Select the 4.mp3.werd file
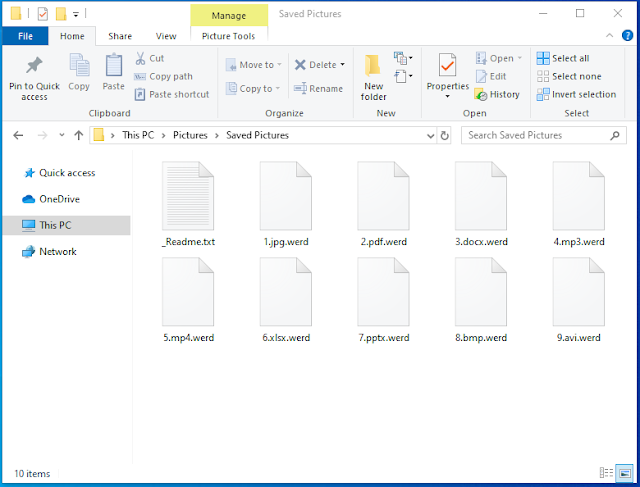The width and height of the screenshot is (640, 487). click(x=579, y=204)
